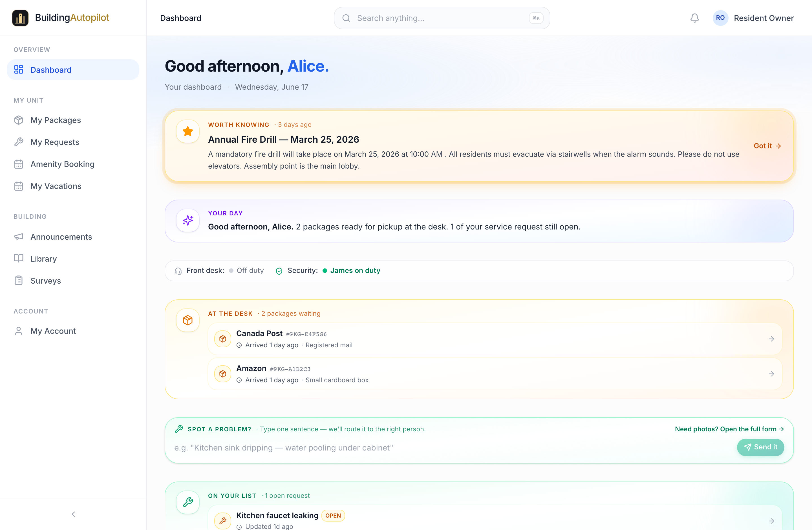This screenshot has width=812, height=530.
Task: Open Amazon package via arrow
Action: pos(771,374)
